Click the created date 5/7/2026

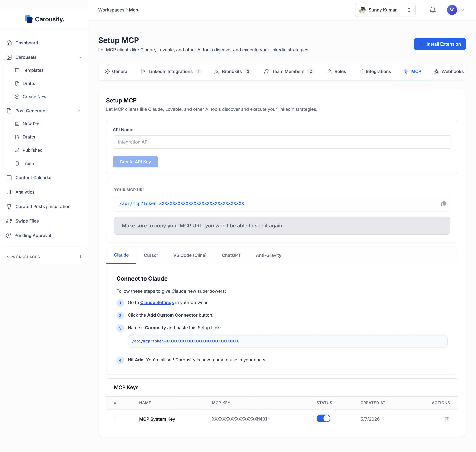click(x=370, y=419)
